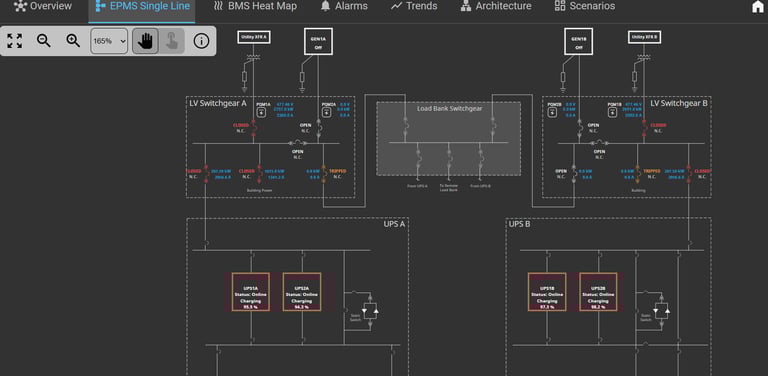Enable the pointer touch mode

[x=171, y=41]
